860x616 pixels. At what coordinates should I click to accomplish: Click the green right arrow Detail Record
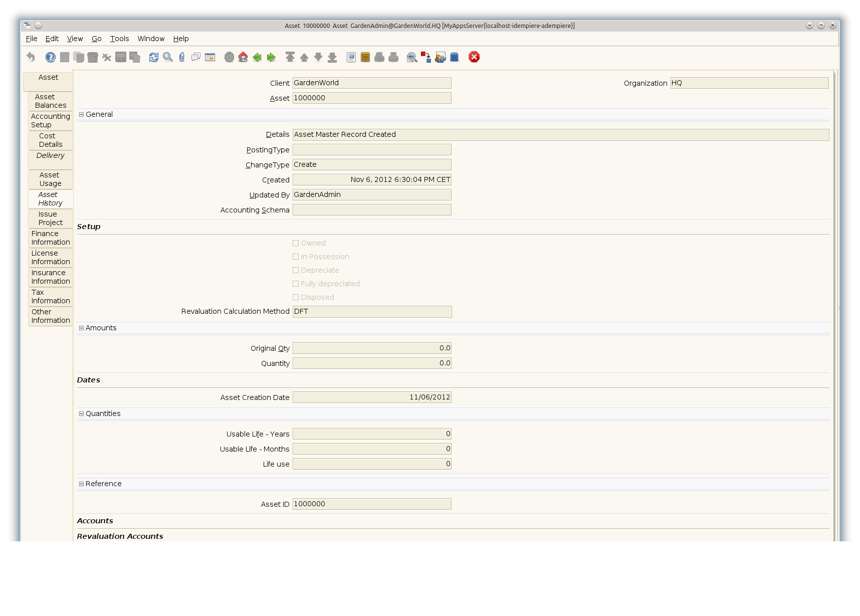pos(271,57)
